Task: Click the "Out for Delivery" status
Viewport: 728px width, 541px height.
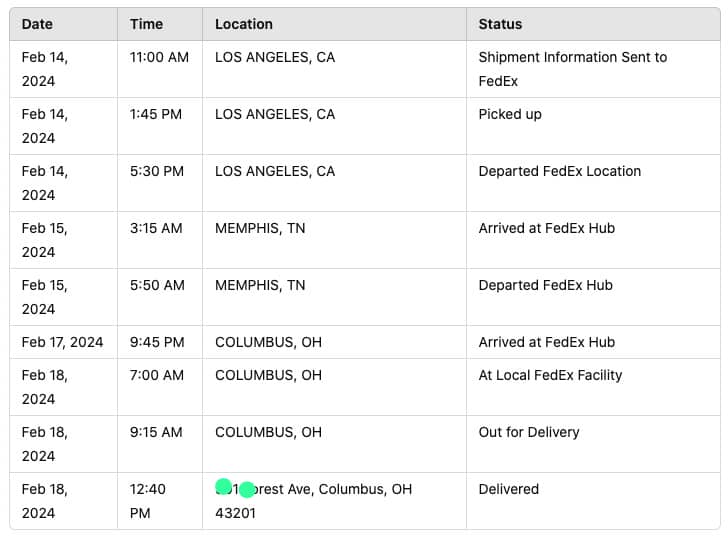Action: pyautogui.click(x=529, y=432)
